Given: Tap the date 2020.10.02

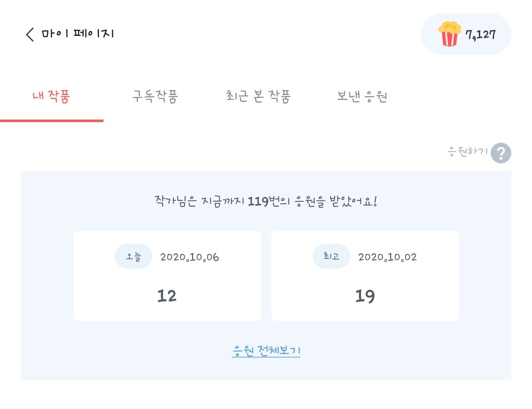Looking at the screenshot, I should point(387,257).
